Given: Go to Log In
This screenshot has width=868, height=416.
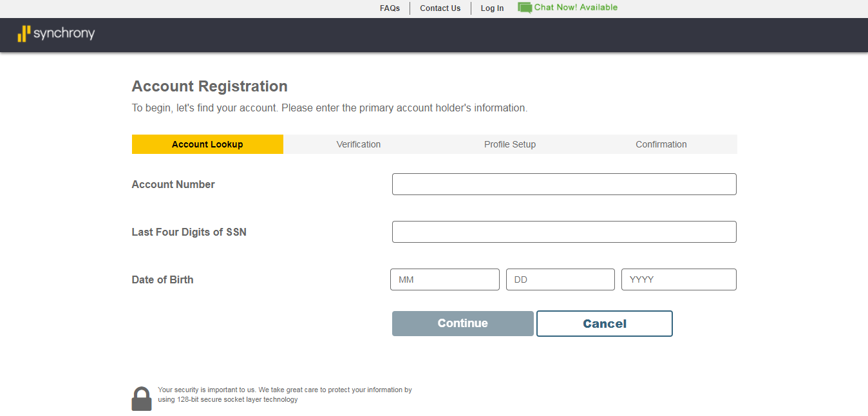Looking at the screenshot, I should 492,8.
